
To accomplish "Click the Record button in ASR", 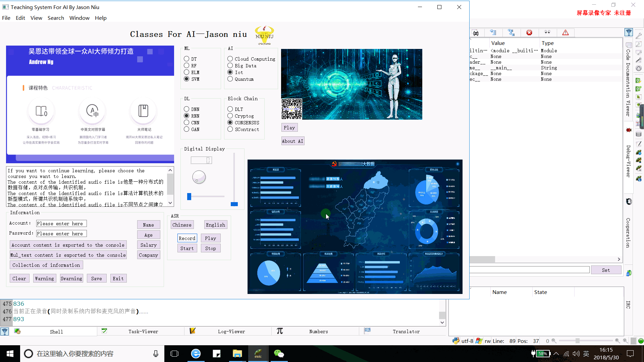I will click(187, 238).
